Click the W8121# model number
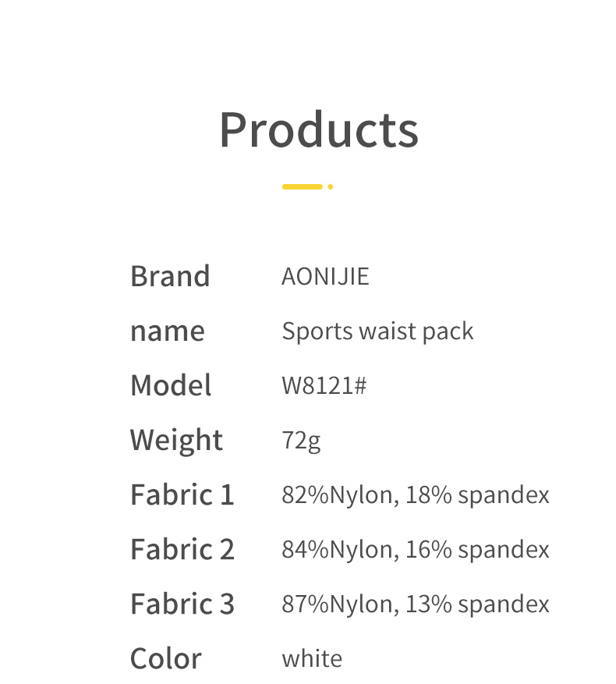Image resolution: width=616 pixels, height=684 pixels. [x=324, y=386]
